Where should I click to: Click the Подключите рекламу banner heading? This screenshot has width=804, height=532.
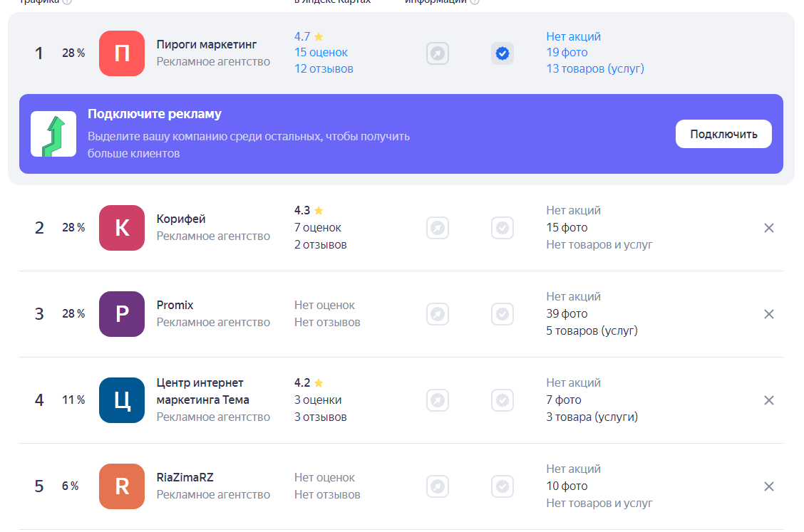pyautogui.click(x=155, y=114)
